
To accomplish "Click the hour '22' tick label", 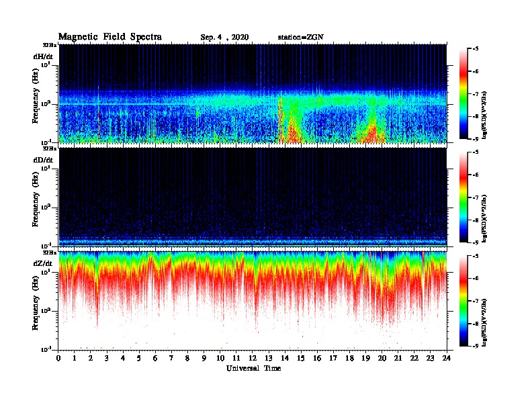I will [x=414, y=359].
